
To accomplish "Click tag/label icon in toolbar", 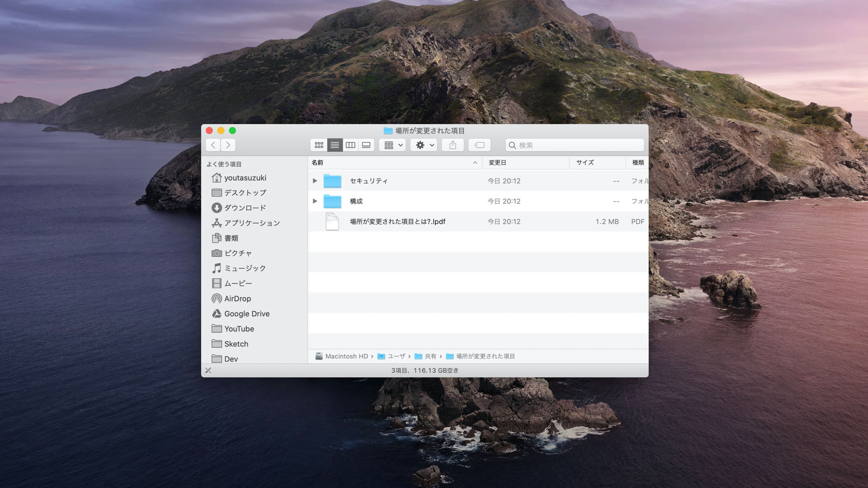I will 479,144.
